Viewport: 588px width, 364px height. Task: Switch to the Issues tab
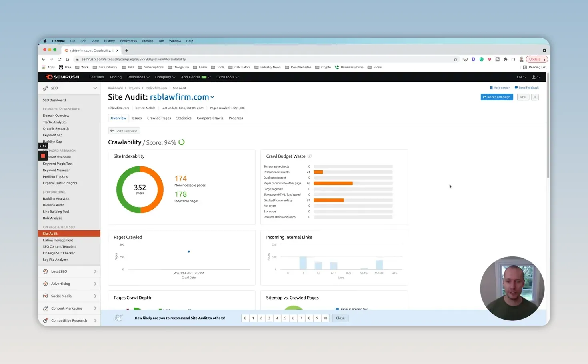pos(137,118)
